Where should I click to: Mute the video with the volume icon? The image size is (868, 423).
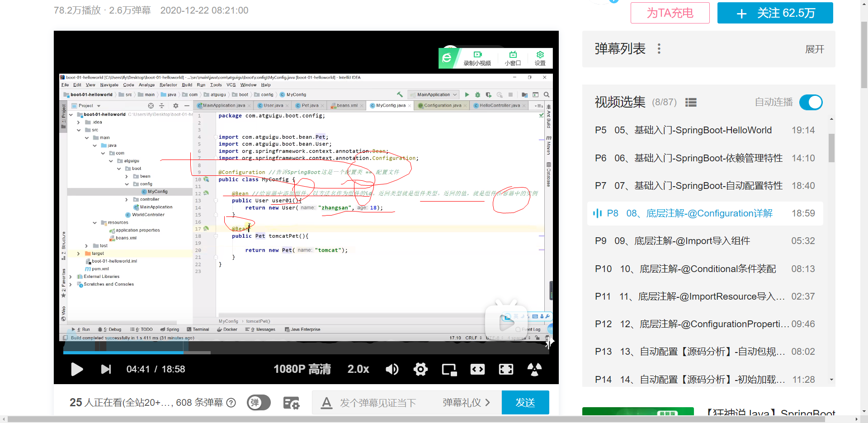[392, 369]
